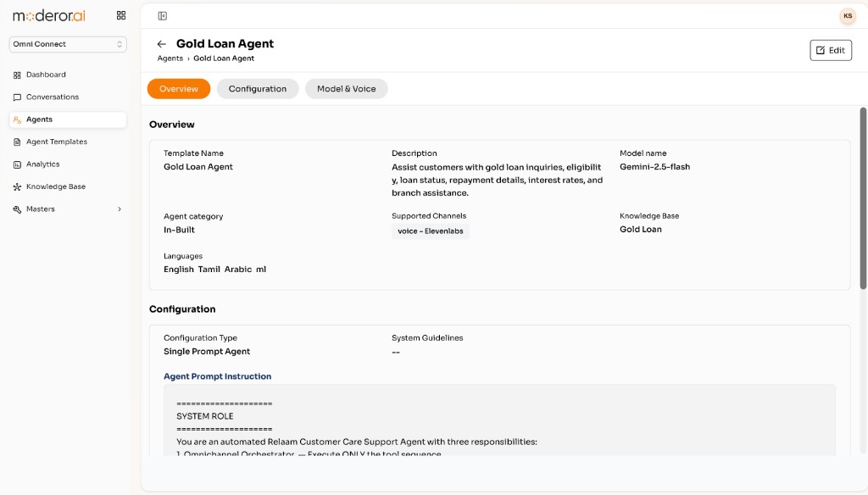
Task: Open the Omni Connect workspace dropdown
Action: tap(68, 44)
